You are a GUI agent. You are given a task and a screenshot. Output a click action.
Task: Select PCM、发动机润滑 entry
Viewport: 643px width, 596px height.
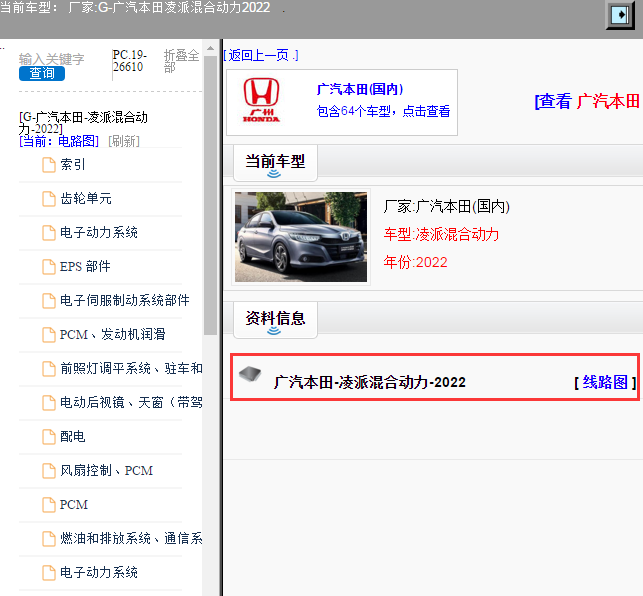pyautogui.click(x=112, y=334)
